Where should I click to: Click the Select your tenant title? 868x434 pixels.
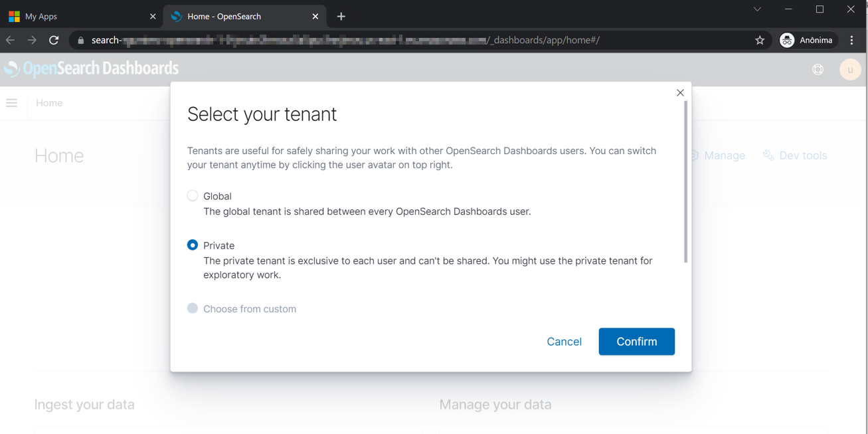click(x=262, y=114)
